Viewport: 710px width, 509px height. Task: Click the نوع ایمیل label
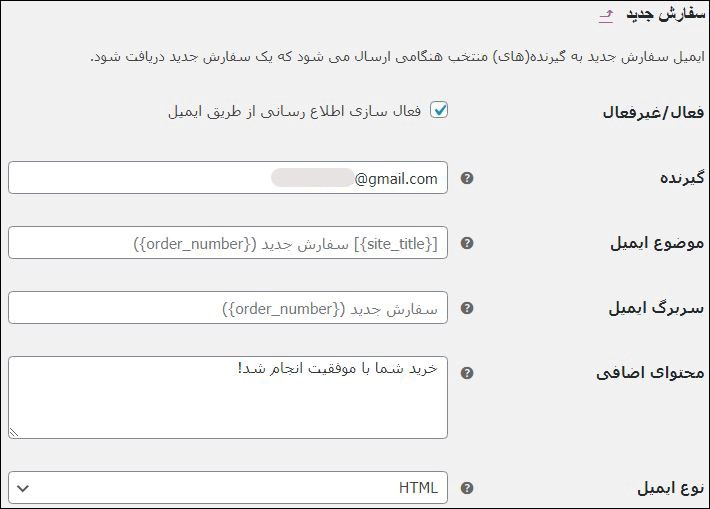(671, 488)
